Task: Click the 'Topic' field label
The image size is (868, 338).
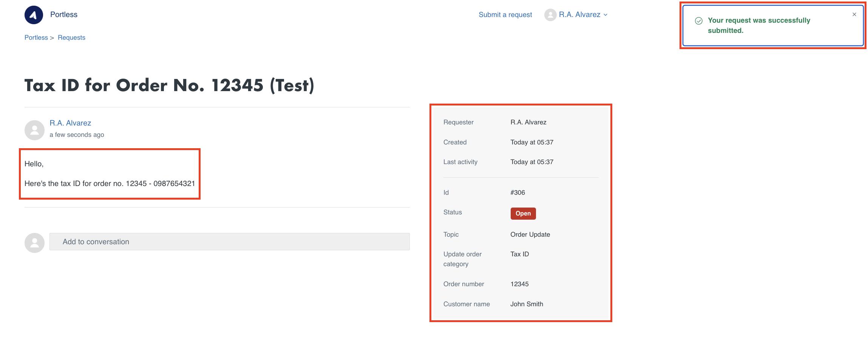Action: point(451,234)
